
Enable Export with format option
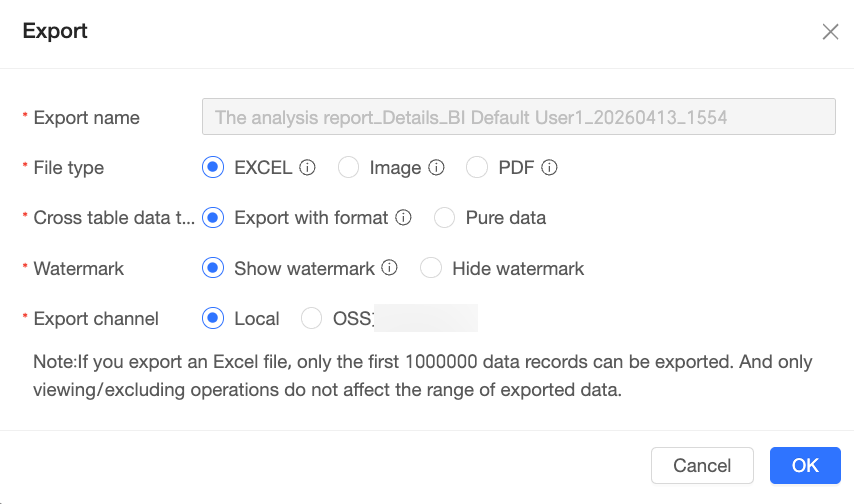[213, 217]
